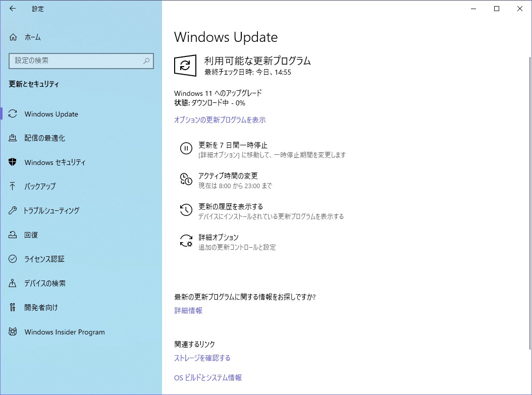Click the vertical scrollbar on the right
Screen dimensions: 532x395
530,203
